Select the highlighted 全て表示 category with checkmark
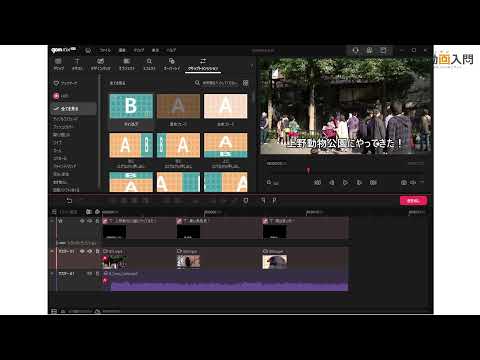 [x=73, y=109]
